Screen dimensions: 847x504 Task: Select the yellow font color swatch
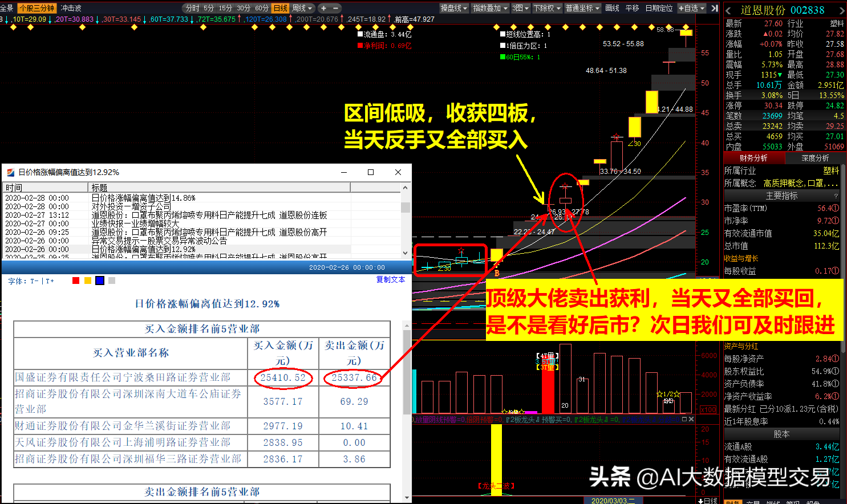click(87, 281)
